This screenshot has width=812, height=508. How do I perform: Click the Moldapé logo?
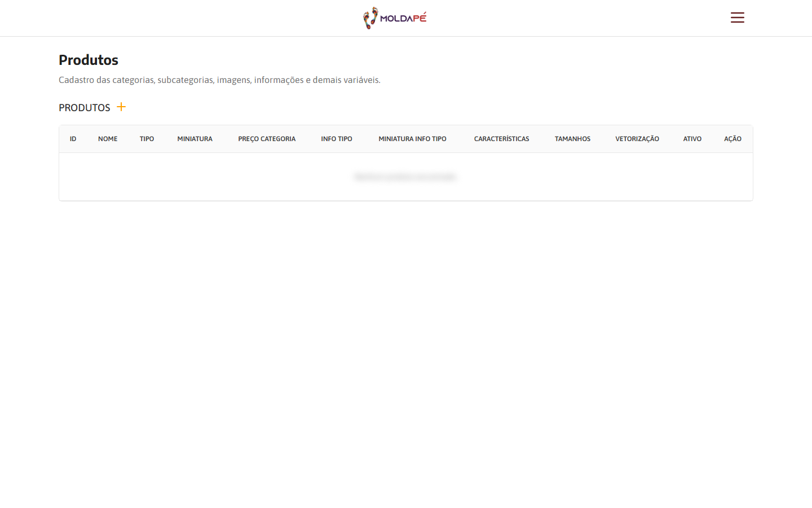tap(395, 18)
